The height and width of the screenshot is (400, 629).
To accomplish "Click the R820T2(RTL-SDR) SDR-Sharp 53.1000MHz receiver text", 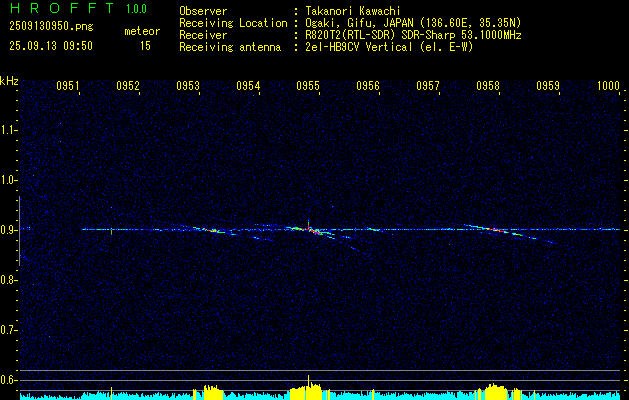I will [413, 35].
